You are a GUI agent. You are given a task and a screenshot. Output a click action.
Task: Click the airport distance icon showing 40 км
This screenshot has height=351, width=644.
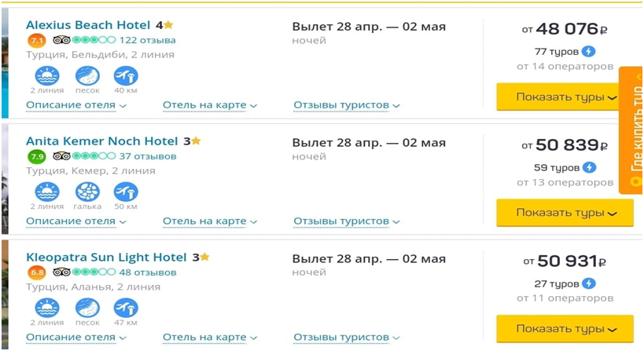pos(125,75)
